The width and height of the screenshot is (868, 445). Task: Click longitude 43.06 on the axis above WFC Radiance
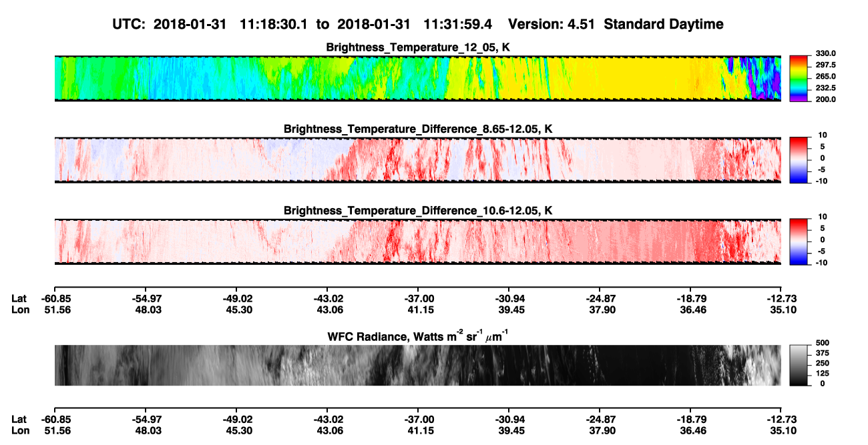tap(328, 309)
